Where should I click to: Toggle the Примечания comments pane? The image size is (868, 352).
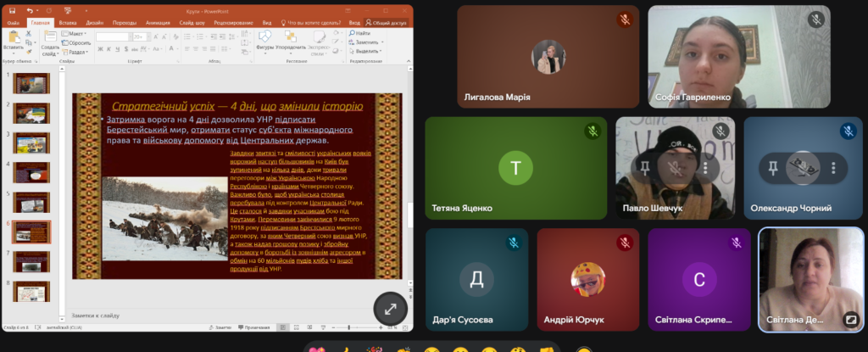[x=253, y=327]
